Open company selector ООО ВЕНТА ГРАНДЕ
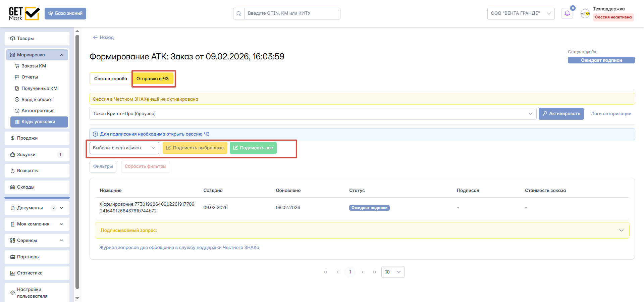Viewport: 644px width, 302px height. point(521,13)
